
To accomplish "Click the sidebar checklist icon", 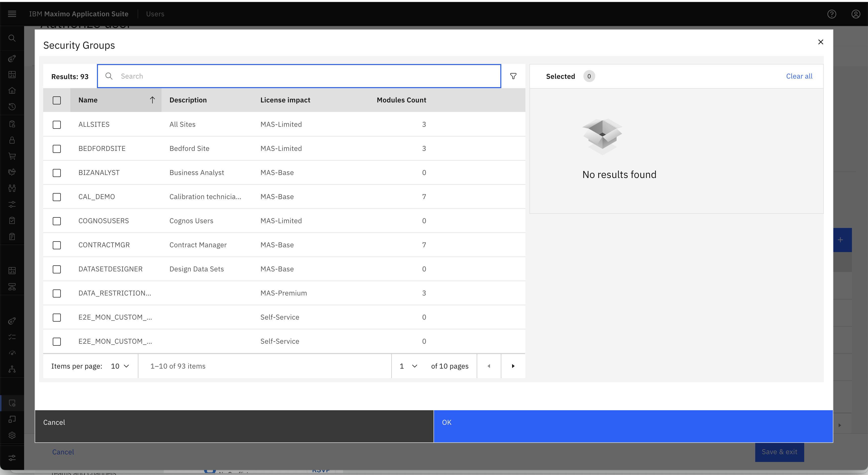I will click(x=12, y=337).
